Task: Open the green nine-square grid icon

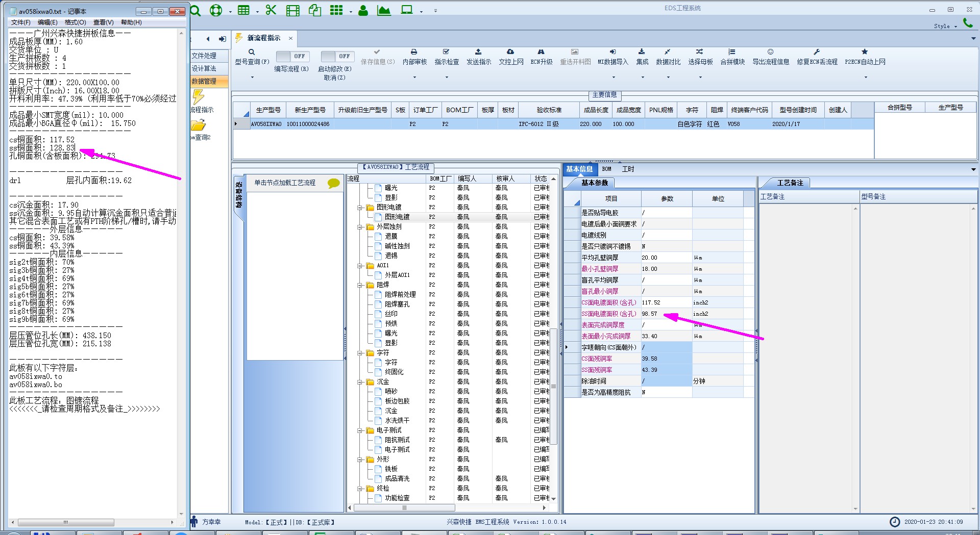Action: (x=336, y=10)
